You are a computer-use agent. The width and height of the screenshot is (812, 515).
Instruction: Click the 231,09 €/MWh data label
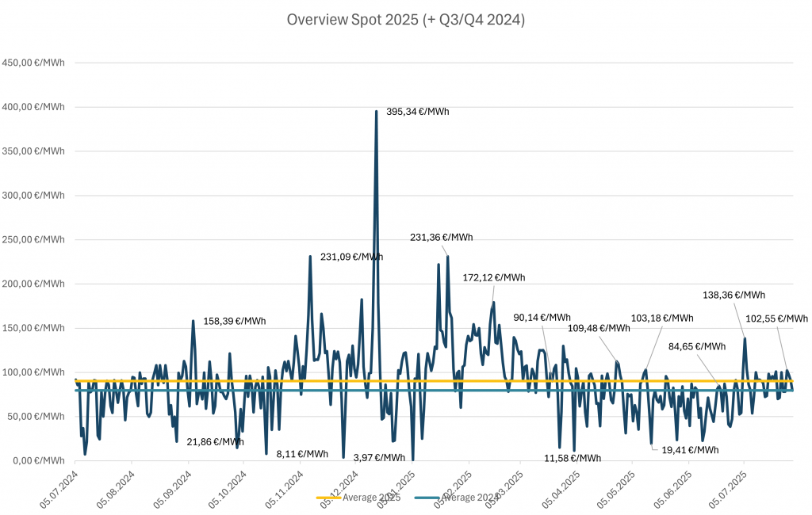click(x=351, y=257)
